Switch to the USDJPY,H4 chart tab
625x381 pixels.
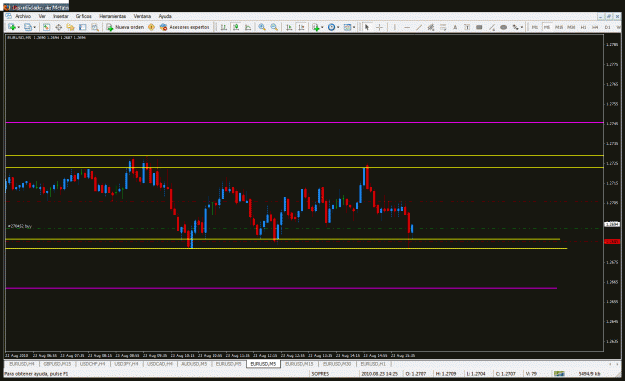[126, 364]
